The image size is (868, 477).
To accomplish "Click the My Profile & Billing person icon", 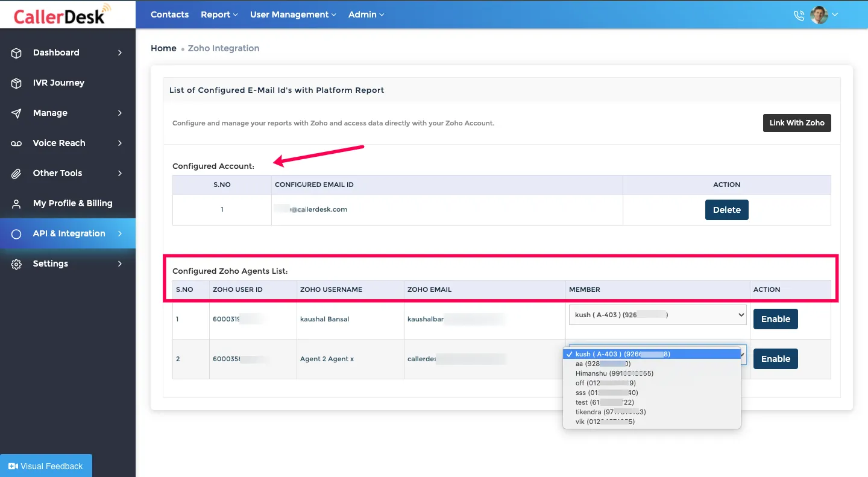I will (x=17, y=203).
